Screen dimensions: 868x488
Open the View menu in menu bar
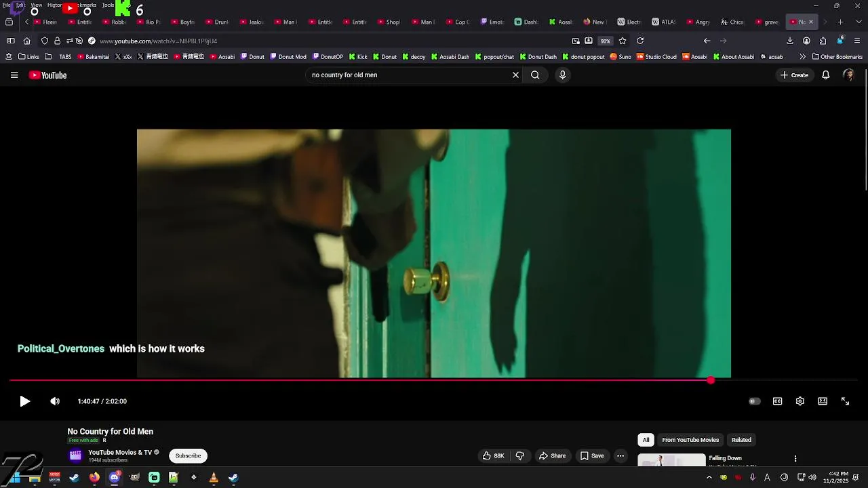click(36, 5)
